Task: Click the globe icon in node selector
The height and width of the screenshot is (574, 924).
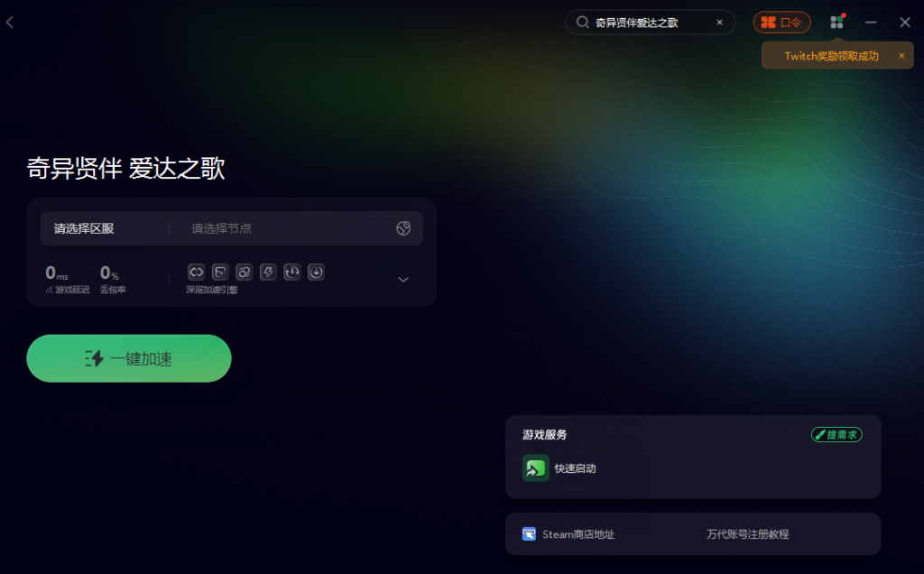Action: point(403,228)
